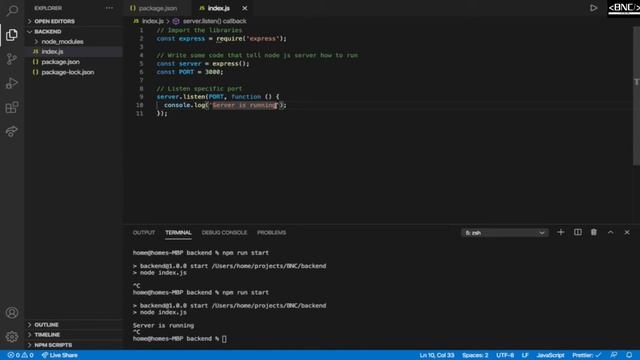Change end of line via LF
This screenshot has width=640, height=360.
pos(525,355)
